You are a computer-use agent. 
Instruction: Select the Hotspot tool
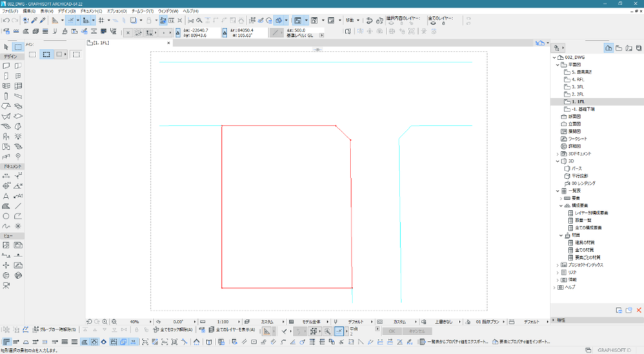[18, 226]
